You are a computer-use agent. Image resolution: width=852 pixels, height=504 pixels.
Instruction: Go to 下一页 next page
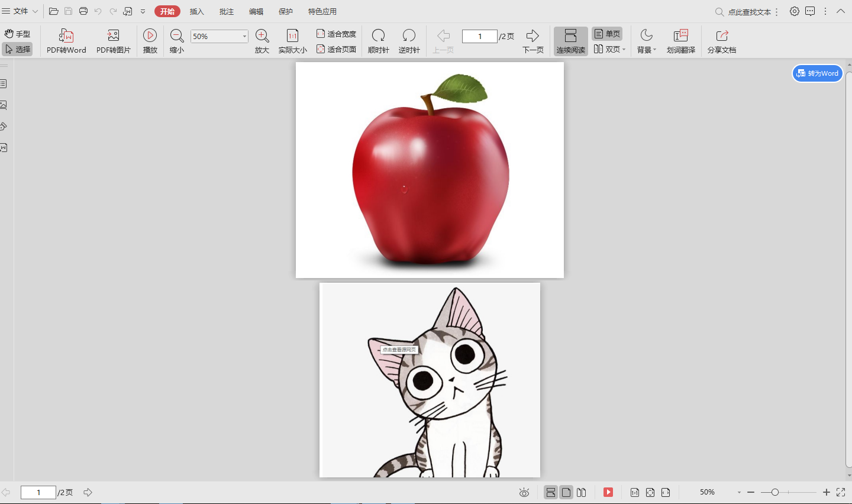click(532, 41)
